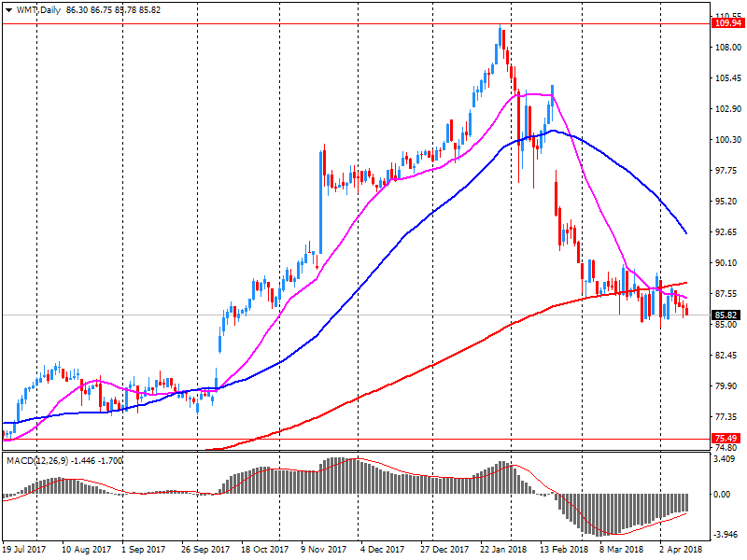Click the 92.65 price axis value

(726, 231)
